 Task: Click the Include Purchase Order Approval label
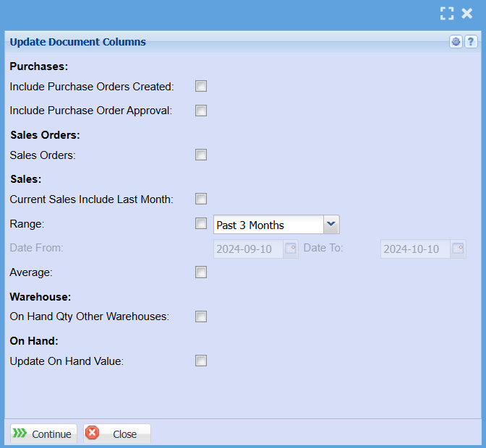[91, 111]
